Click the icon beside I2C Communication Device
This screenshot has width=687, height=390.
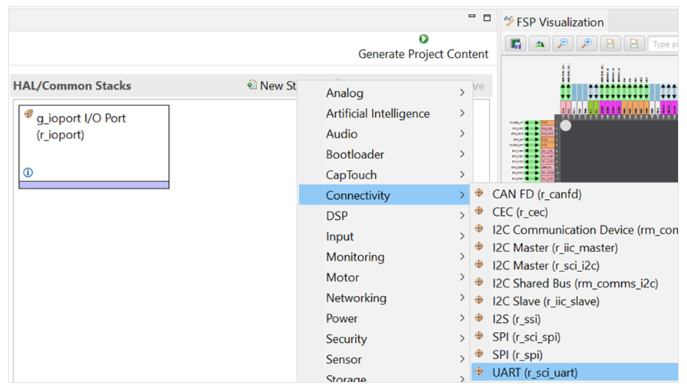[479, 228]
